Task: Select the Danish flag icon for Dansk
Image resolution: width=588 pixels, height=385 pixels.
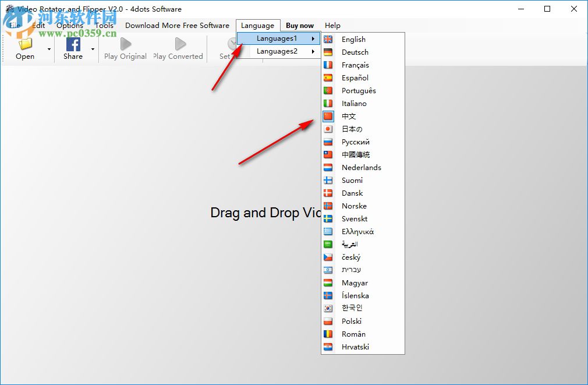Action: pyautogui.click(x=328, y=193)
